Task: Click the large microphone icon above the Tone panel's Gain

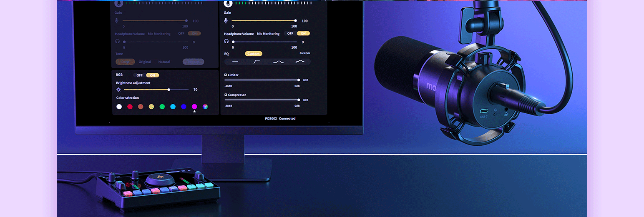Action: tap(119, 3)
